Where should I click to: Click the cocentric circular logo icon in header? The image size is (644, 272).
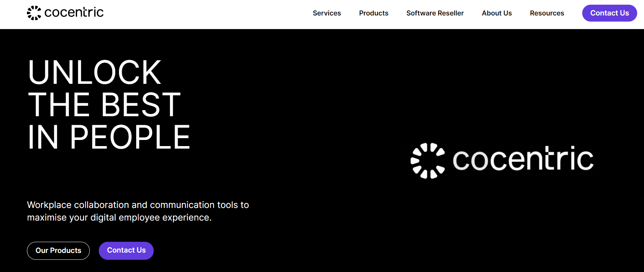pyautogui.click(x=34, y=13)
